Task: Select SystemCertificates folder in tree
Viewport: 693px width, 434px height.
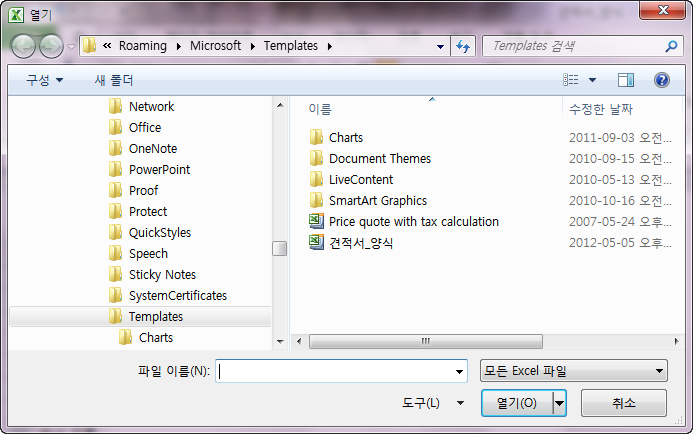Action: click(x=178, y=296)
